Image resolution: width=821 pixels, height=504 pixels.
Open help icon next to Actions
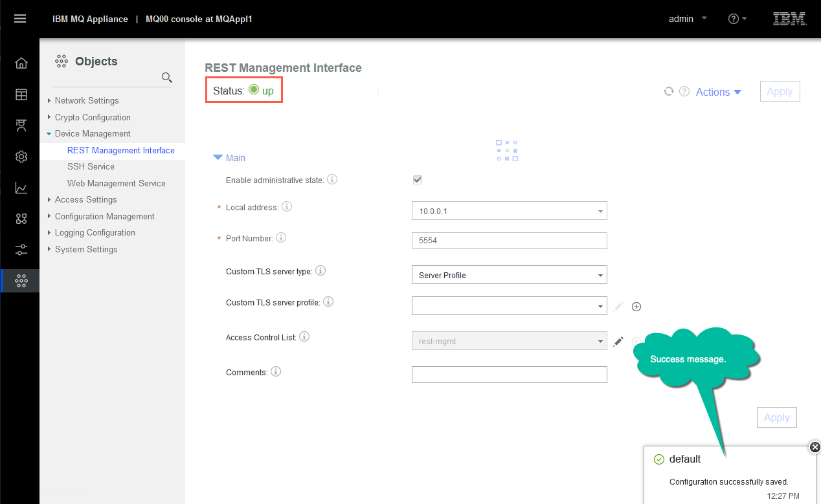(684, 92)
